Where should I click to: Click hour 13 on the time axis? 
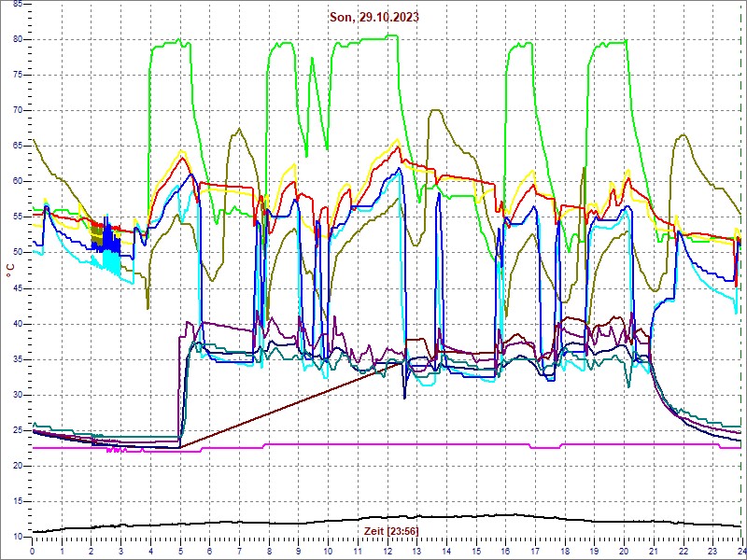pos(416,552)
